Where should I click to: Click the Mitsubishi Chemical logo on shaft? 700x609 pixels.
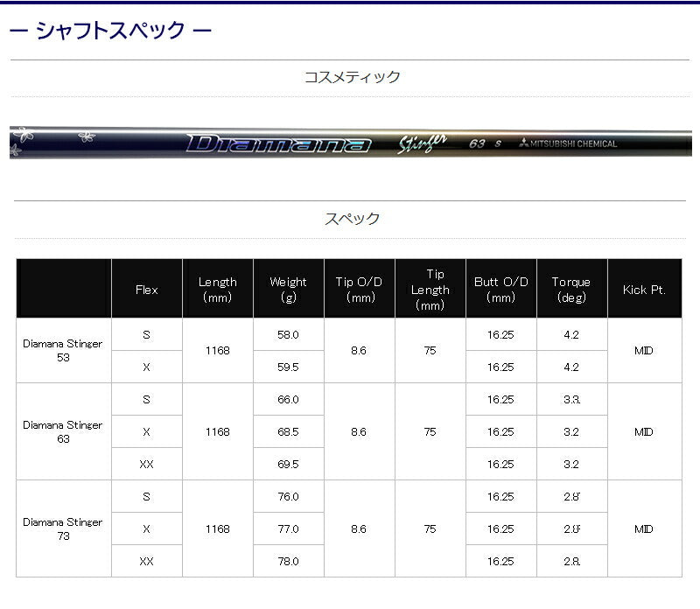[568, 143]
